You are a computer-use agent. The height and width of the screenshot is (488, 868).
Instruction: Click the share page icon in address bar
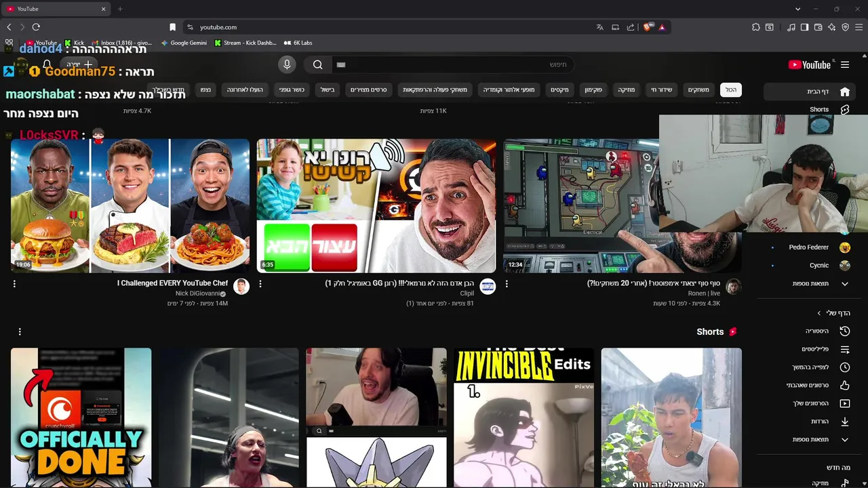631,27
